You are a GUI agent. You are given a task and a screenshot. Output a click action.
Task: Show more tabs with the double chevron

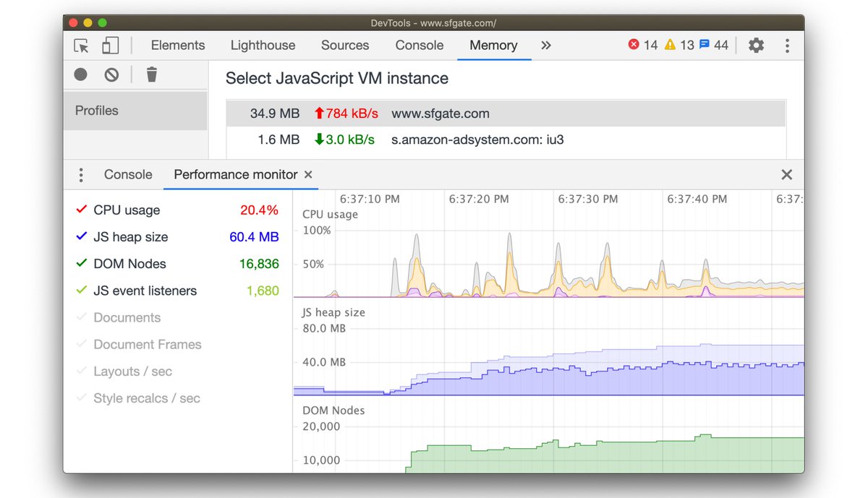[x=546, y=46]
